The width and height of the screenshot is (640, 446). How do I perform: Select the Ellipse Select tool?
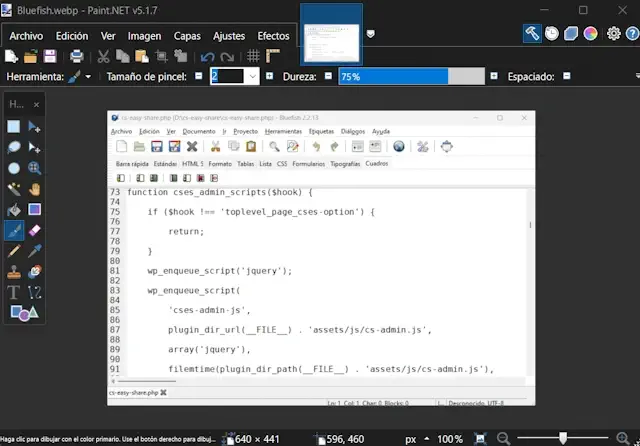click(x=13, y=168)
